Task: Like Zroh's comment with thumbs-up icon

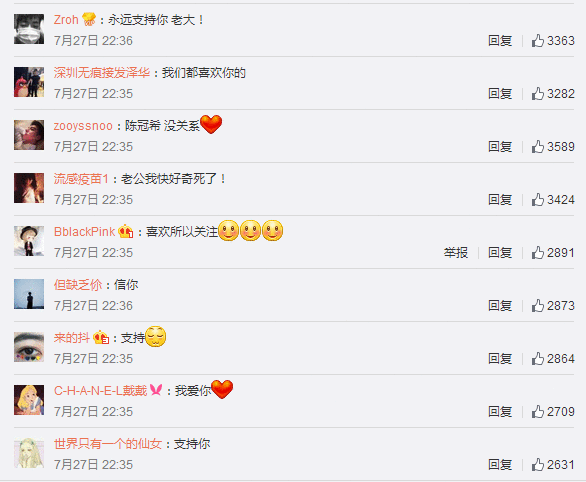Action: [537, 40]
